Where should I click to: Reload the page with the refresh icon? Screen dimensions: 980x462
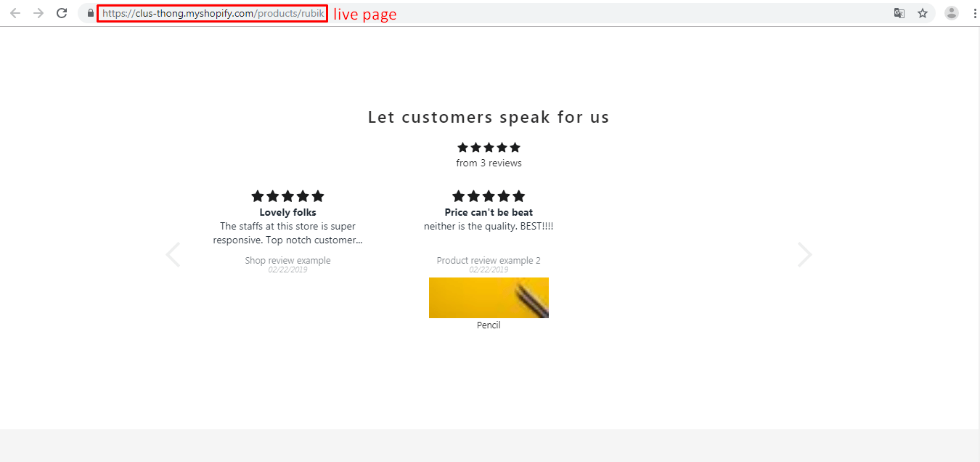click(x=62, y=13)
